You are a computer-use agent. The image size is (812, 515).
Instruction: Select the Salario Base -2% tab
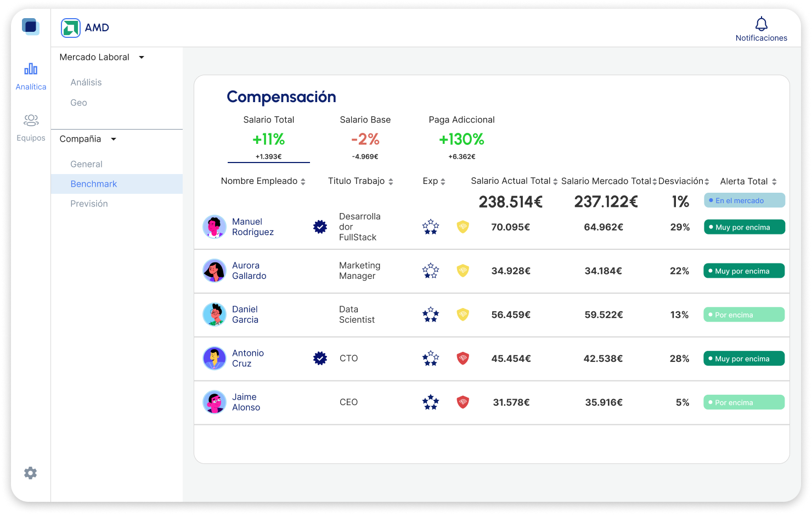[x=365, y=139]
